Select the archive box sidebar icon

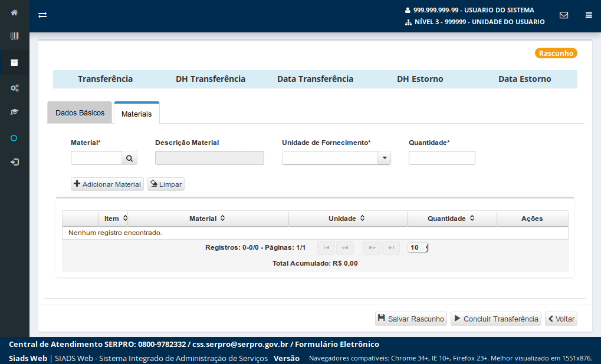[x=14, y=63]
